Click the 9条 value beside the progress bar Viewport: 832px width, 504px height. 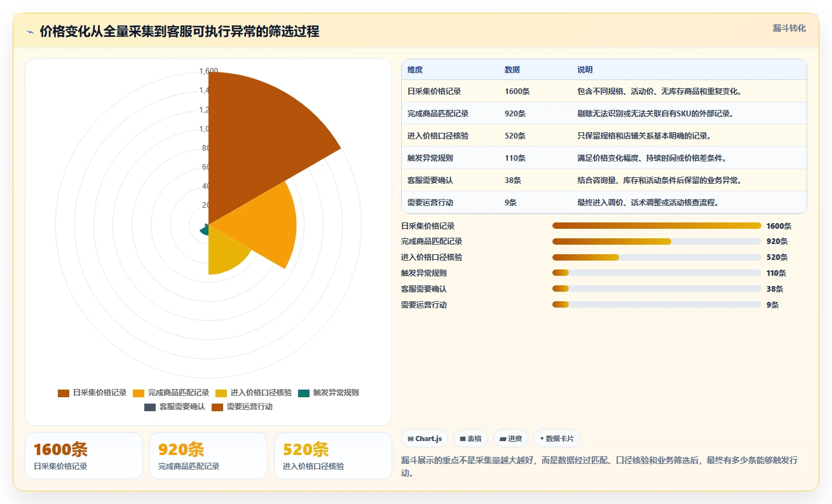[772, 305]
